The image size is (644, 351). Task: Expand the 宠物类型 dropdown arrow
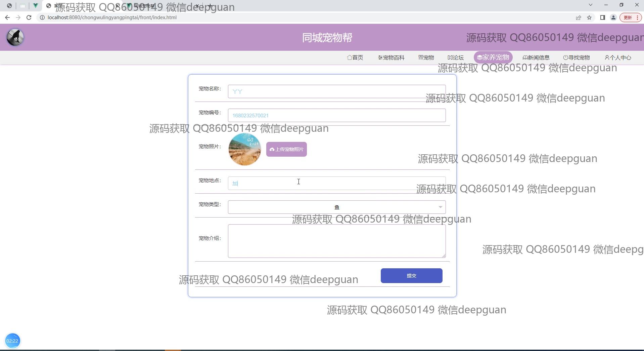(x=440, y=207)
